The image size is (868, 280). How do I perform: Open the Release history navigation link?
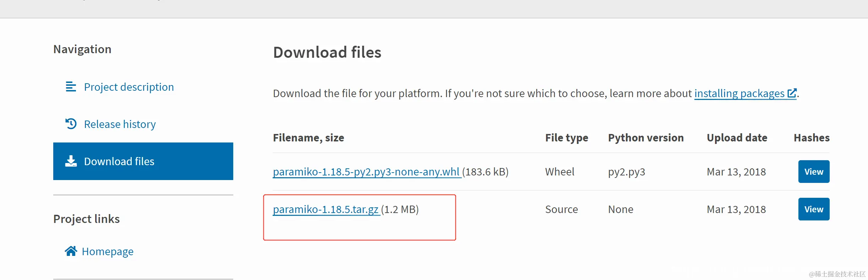pos(120,124)
